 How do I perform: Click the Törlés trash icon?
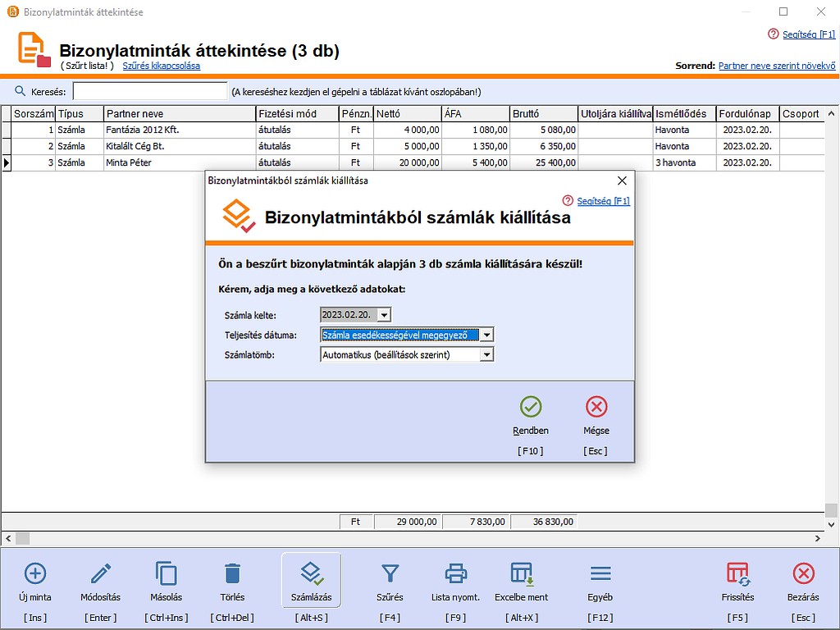coord(232,573)
